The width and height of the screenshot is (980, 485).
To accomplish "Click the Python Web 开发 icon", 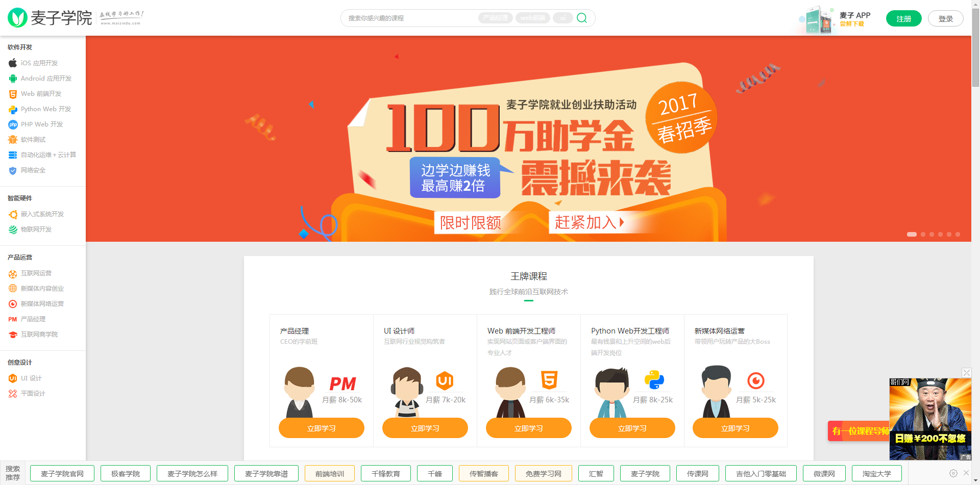I will [13, 109].
